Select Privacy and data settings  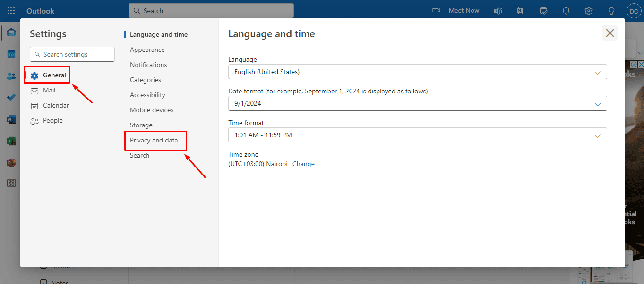(x=154, y=140)
